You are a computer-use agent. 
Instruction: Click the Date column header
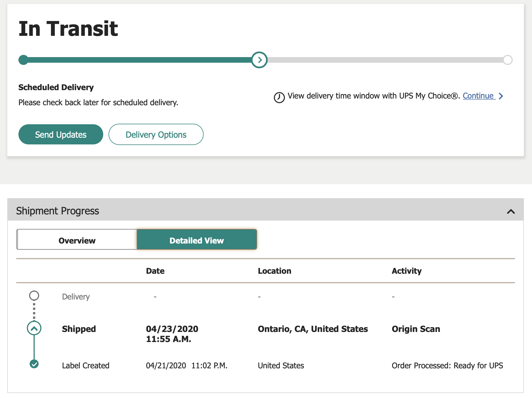pos(155,271)
